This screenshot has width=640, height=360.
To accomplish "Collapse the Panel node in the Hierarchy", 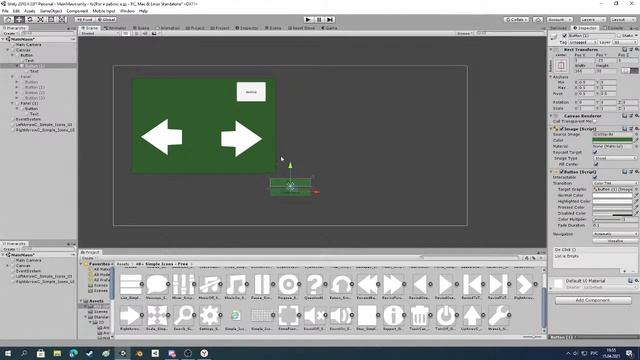I will [12, 76].
